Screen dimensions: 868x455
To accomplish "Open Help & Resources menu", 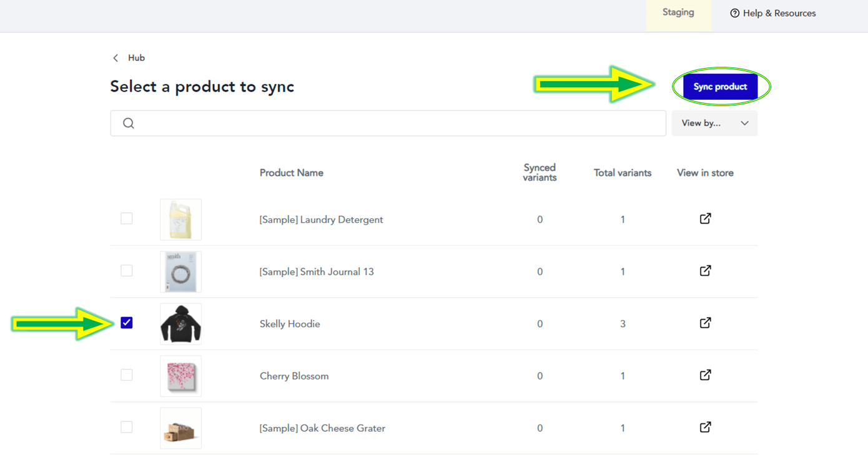I will point(773,13).
